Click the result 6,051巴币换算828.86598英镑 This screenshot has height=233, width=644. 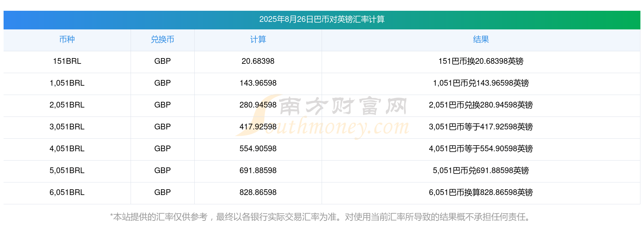click(481, 192)
